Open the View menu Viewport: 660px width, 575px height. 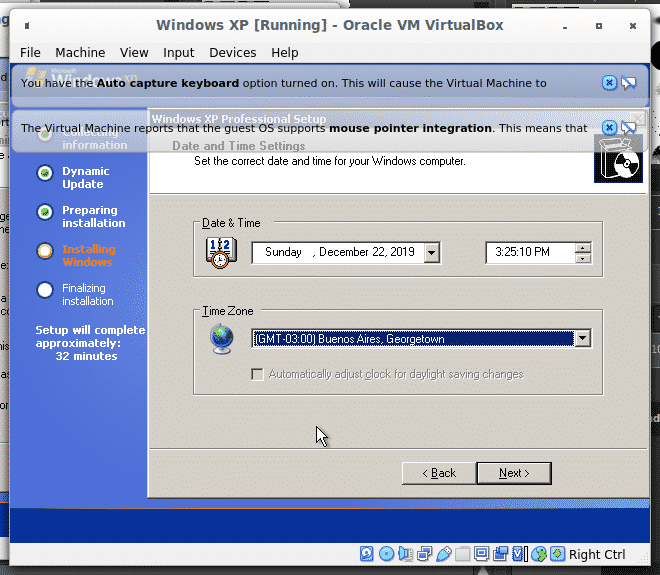click(x=134, y=53)
